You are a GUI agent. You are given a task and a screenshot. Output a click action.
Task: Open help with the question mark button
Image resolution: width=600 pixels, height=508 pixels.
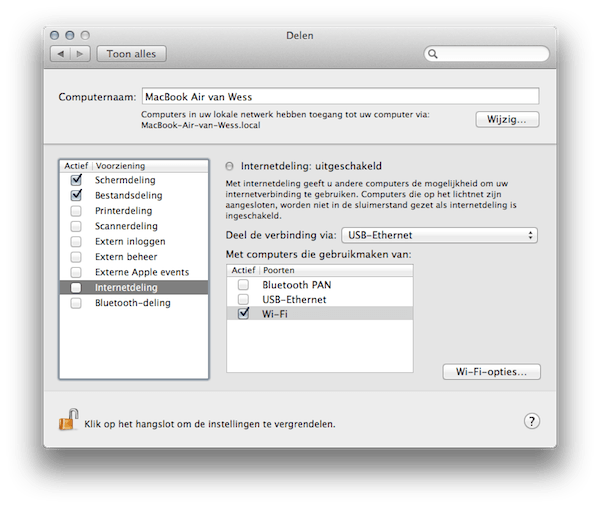click(532, 421)
